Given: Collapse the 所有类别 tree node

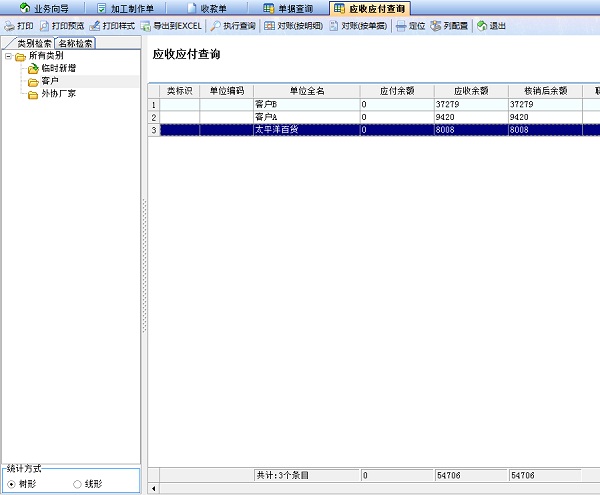Looking at the screenshot, I should [x=8, y=56].
